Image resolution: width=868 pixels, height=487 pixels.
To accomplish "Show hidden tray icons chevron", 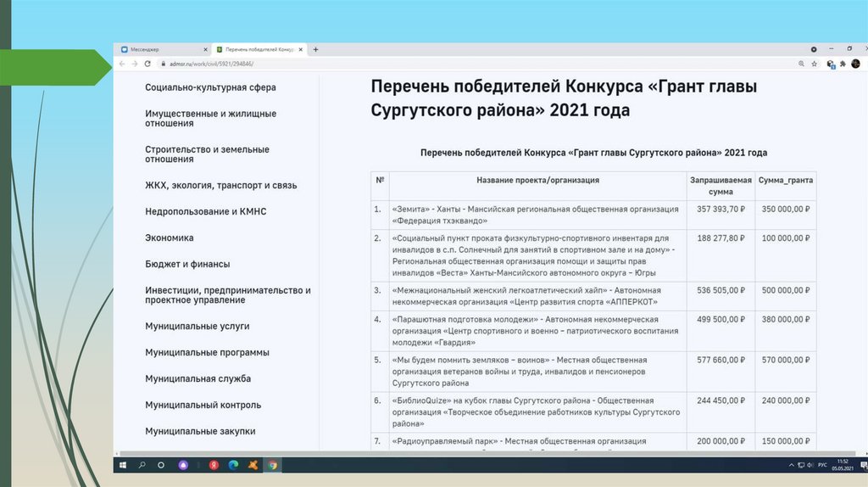I will tap(791, 465).
